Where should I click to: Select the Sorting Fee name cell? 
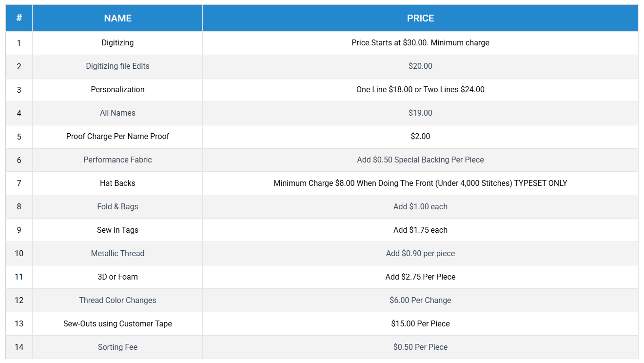point(117,347)
